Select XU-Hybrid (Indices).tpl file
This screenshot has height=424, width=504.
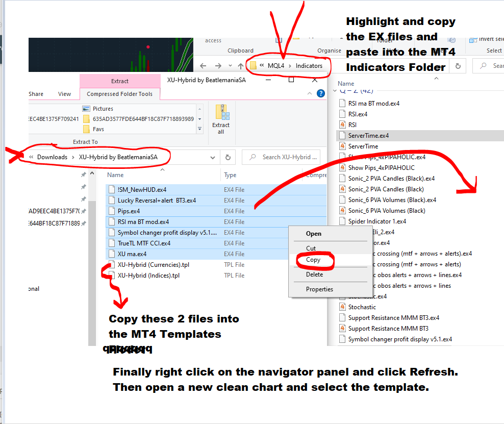[x=148, y=276]
